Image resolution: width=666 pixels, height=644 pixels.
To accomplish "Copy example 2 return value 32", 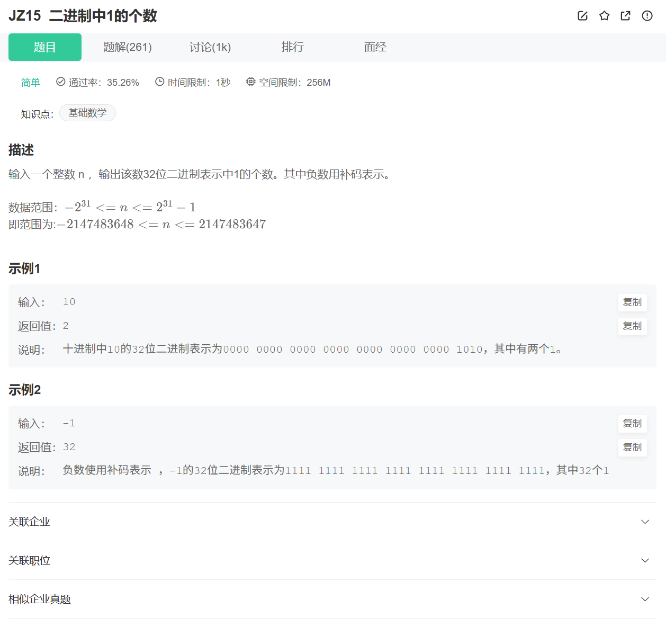I will tap(632, 448).
